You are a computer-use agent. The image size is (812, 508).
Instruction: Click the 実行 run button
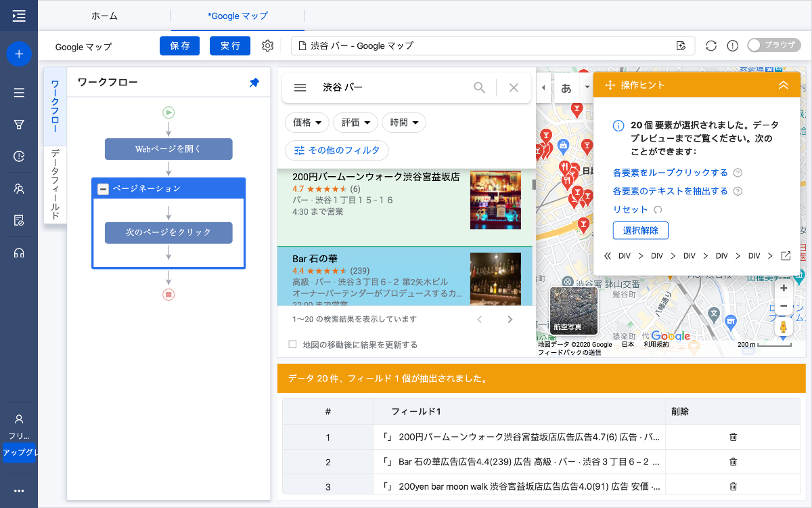click(230, 45)
